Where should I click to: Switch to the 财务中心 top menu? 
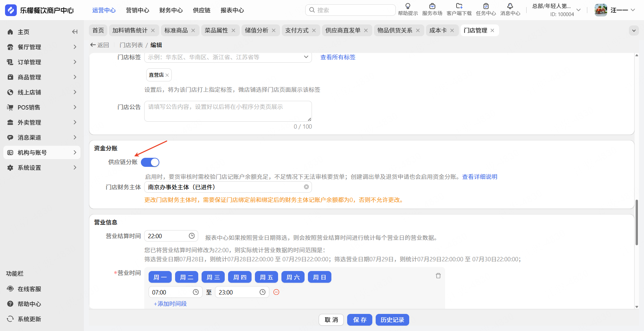[x=171, y=10]
